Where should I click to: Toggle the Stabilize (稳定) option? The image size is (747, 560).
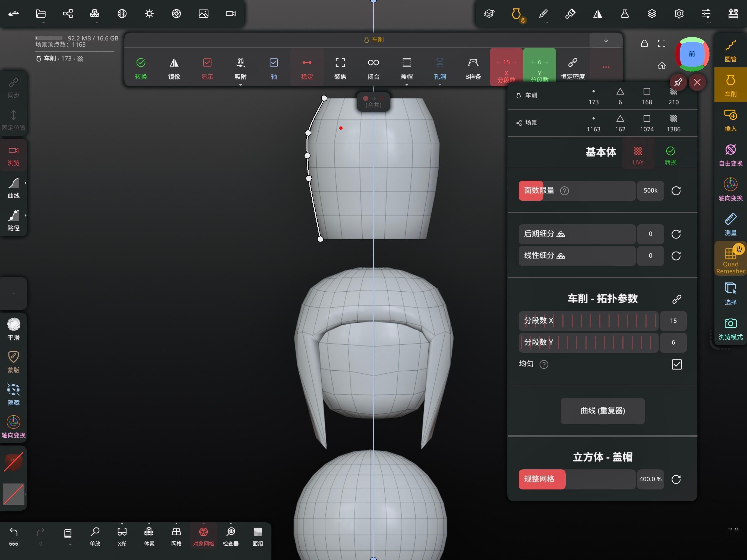307,68
